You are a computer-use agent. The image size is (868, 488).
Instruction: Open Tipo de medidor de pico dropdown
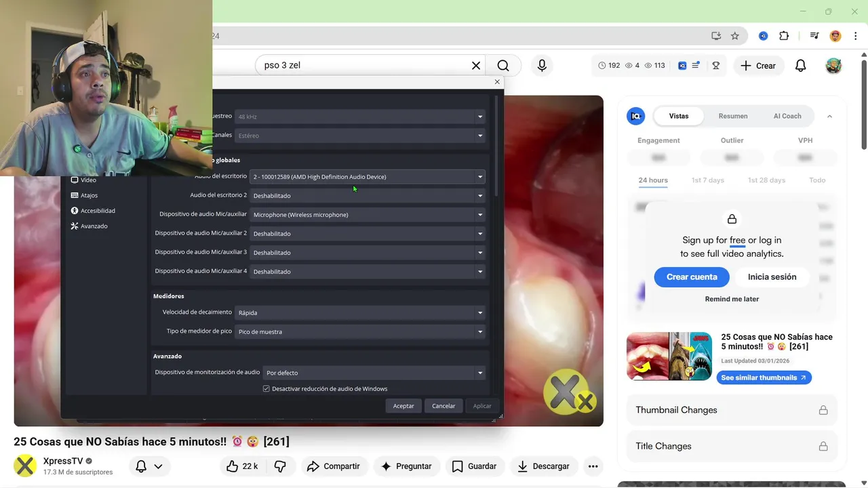(360, 332)
